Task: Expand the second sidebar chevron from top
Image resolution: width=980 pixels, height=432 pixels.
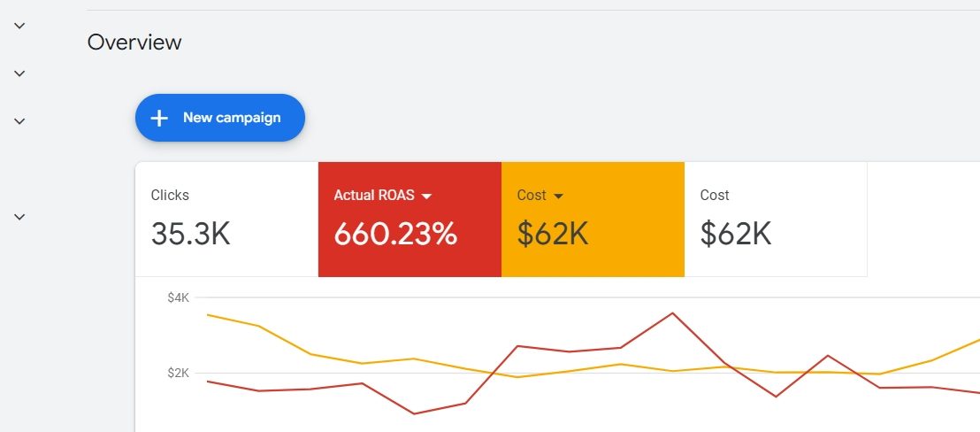Action: 19,73
